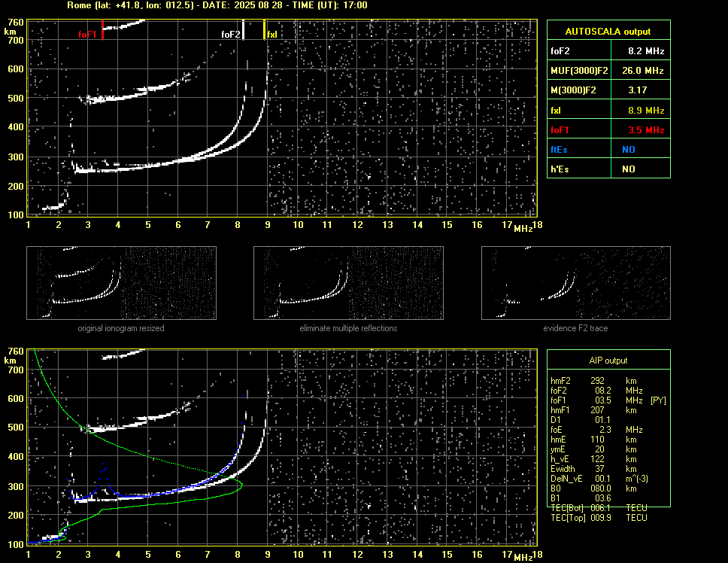
Task: Click the h'Es row label
Action: click(560, 169)
